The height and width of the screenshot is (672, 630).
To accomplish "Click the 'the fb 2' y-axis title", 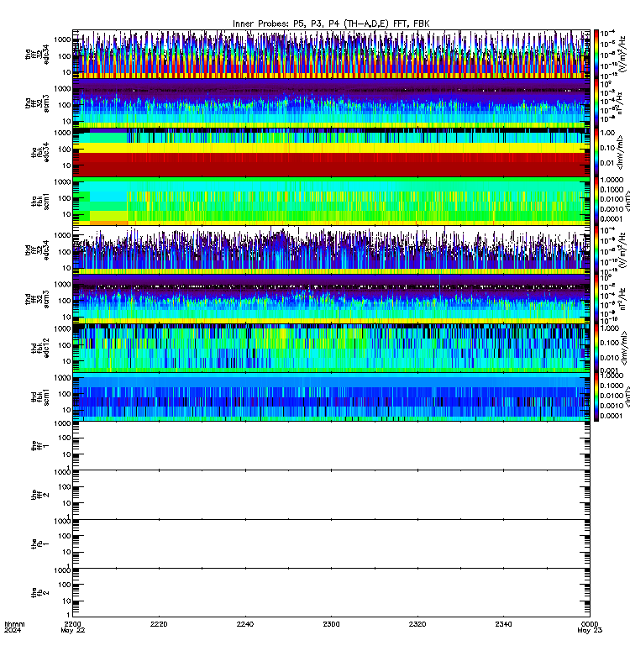I will [40, 593].
